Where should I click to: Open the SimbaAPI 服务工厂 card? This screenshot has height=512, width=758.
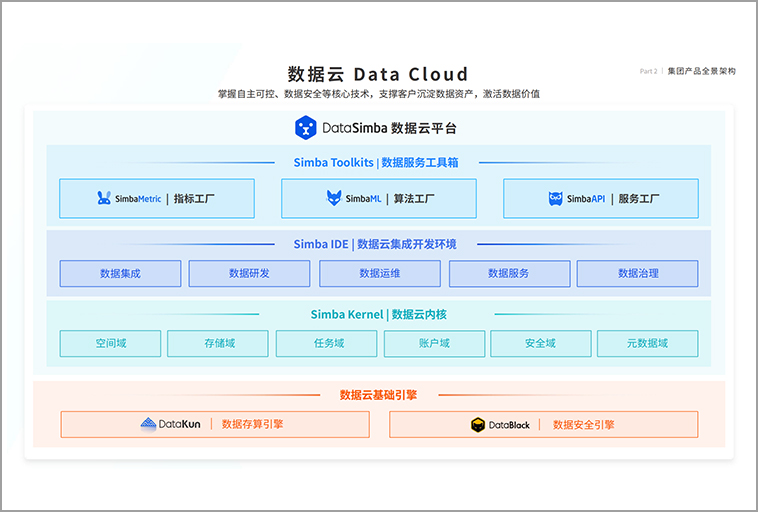[601, 198]
